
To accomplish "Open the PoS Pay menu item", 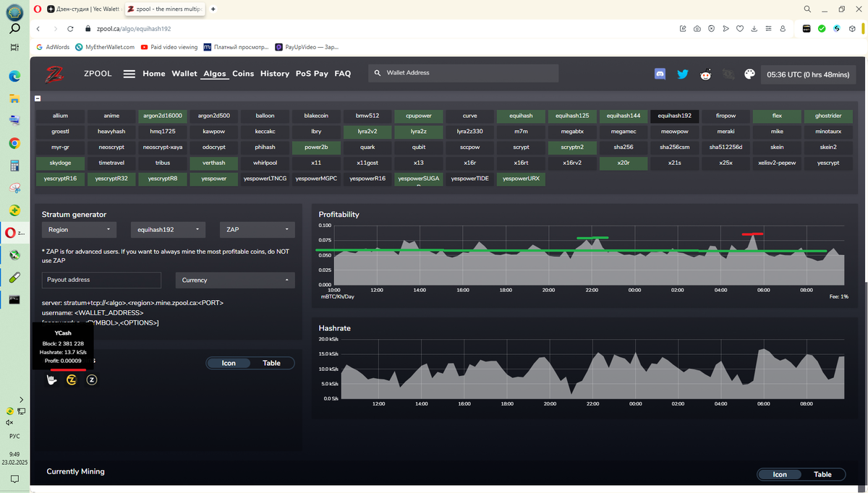I will click(x=312, y=74).
